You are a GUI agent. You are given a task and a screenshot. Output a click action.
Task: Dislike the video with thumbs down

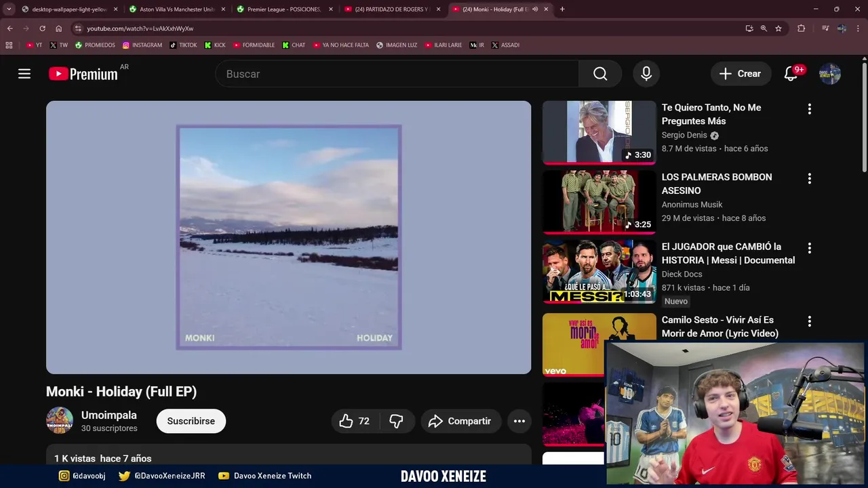[397, 421]
